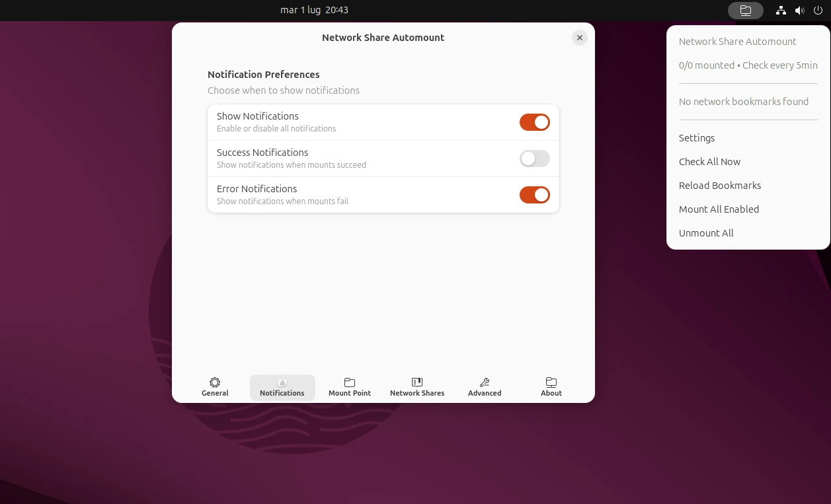Viewport: 831px width, 504px height.
Task: Click the Network Share Automount panel indicator
Action: [746, 10]
